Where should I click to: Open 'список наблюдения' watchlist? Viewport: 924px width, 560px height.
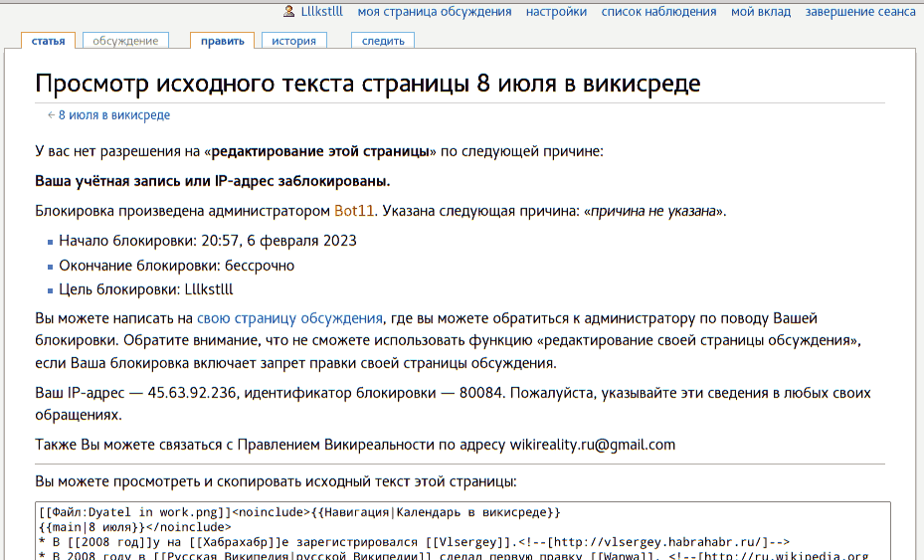[658, 12]
